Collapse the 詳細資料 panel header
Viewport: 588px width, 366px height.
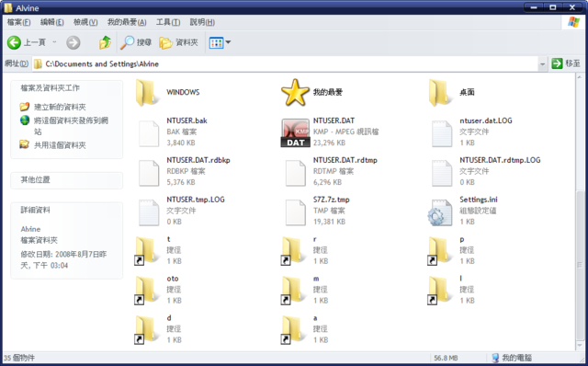(x=67, y=210)
